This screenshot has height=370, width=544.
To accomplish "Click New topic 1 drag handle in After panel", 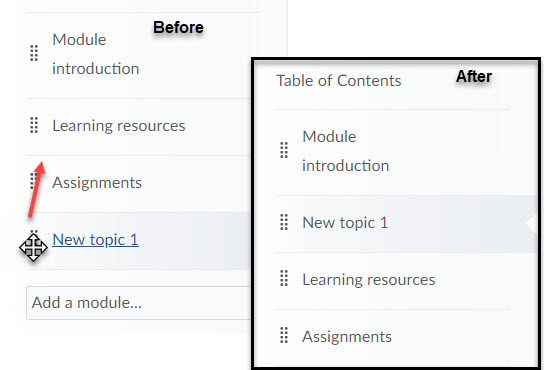I will (284, 222).
